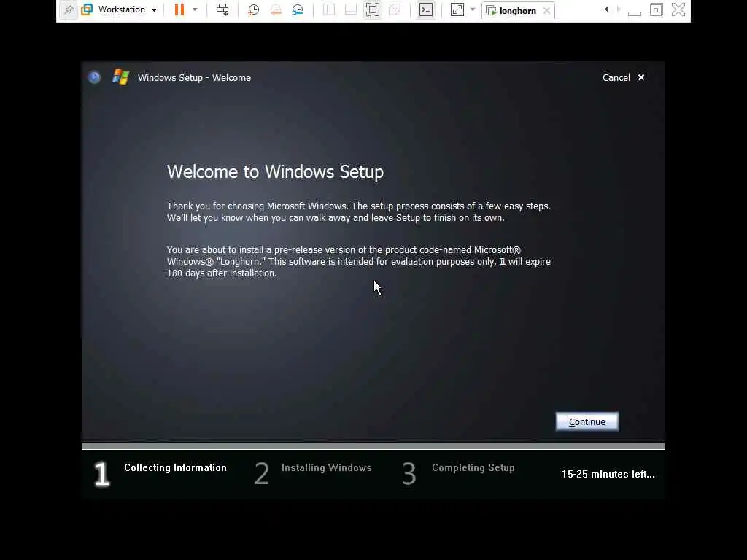
Task: Expand stretch options dropdown arrow
Action: point(473,9)
